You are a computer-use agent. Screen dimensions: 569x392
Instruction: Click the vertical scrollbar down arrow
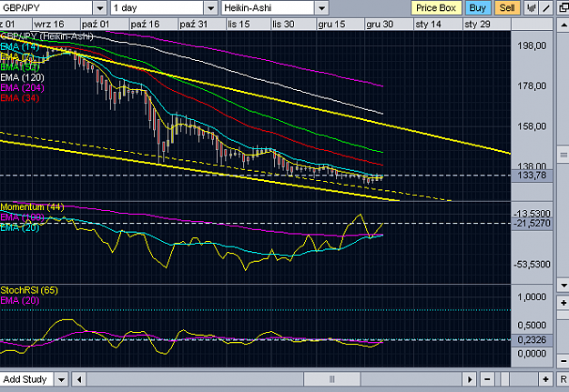pos(564,285)
